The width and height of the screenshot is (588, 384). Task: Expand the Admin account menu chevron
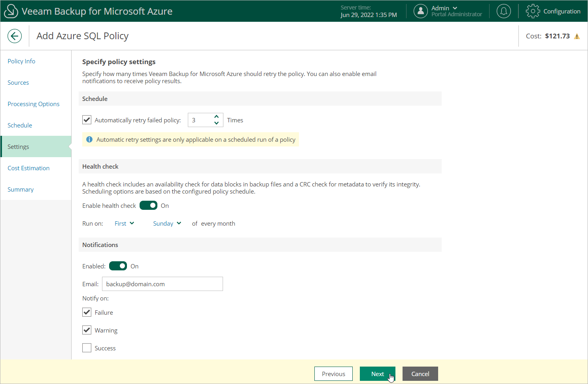tap(455, 8)
